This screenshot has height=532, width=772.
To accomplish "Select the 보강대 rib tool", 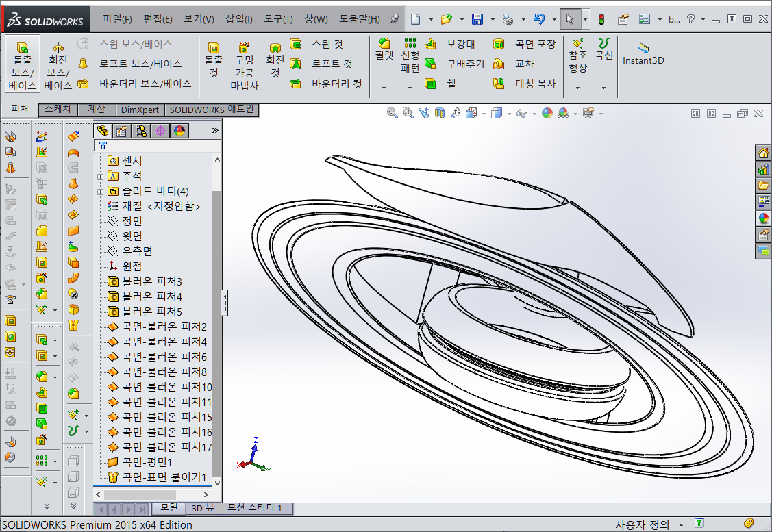I will [x=450, y=44].
